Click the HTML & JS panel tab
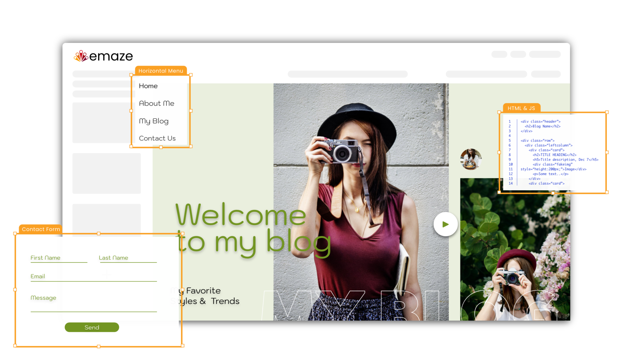The image size is (644, 363). [521, 108]
